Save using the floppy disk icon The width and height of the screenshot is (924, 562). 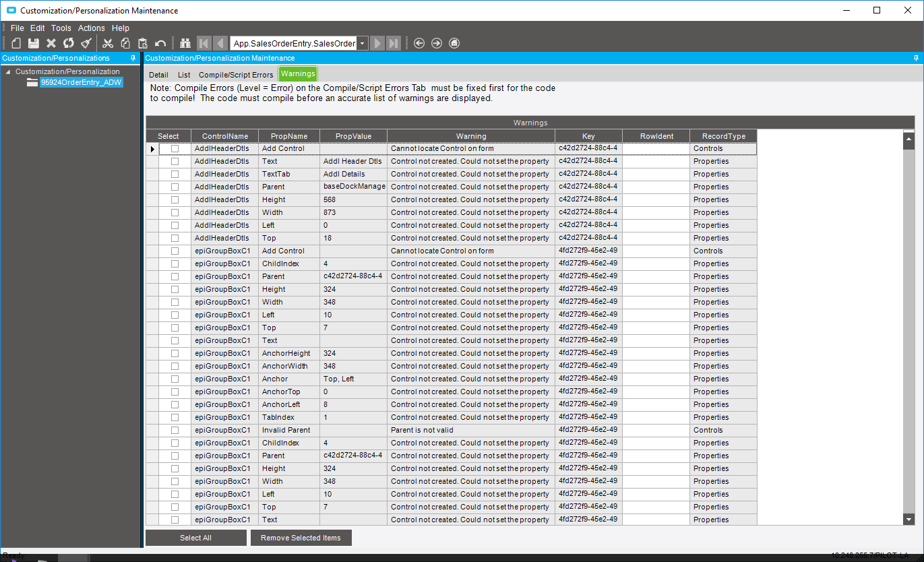[x=34, y=43]
